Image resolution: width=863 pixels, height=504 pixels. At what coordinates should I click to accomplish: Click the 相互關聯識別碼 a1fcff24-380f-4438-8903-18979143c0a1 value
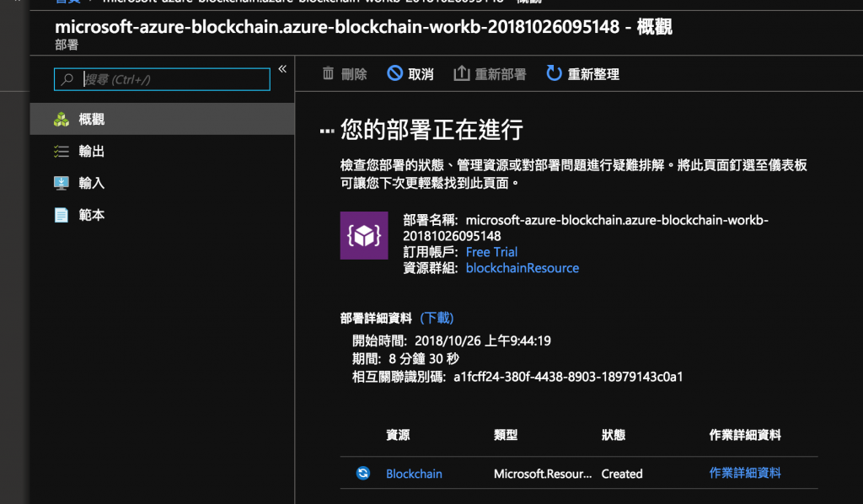pos(568,377)
